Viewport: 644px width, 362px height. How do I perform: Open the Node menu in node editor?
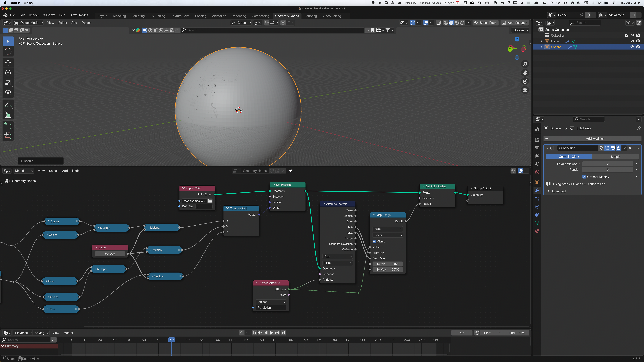(76, 171)
